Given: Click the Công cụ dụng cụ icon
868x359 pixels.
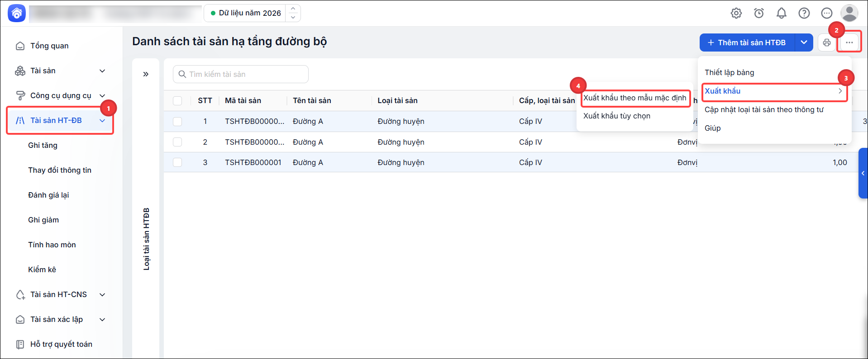Looking at the screenshot, I should [20, 95].
